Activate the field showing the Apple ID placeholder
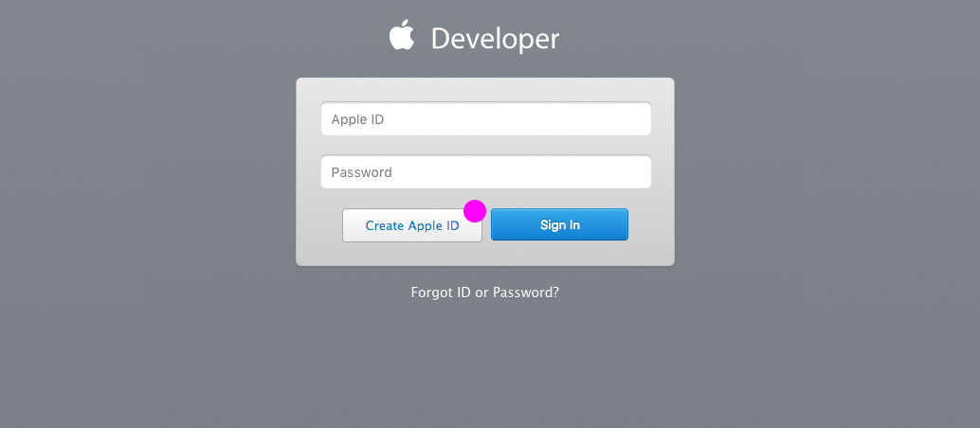980x428 pixels. click(485, 118)
